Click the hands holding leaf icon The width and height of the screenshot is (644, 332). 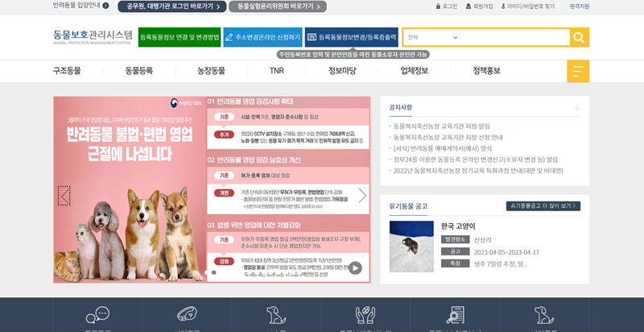point(365,315)
